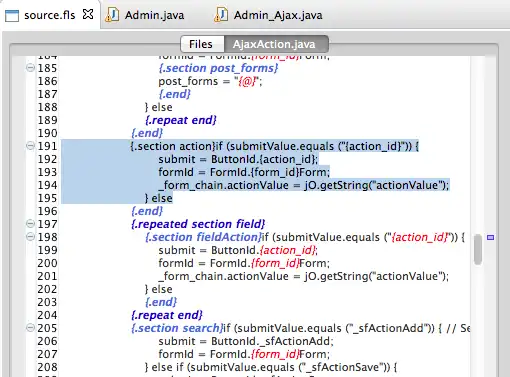This screenshot has height=377, width=510.
Task: Collapse the fold at line 191
Action: pos(30,146)
